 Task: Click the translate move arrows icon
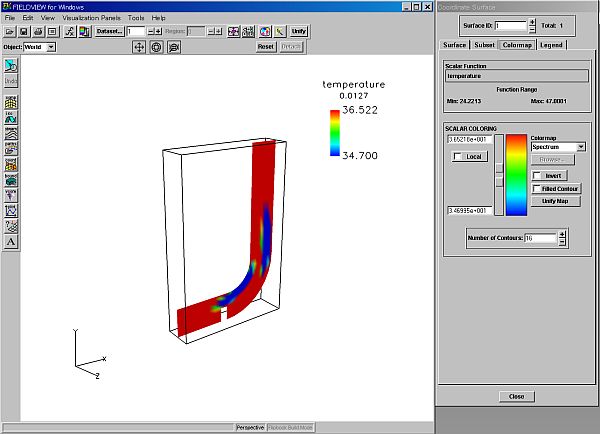139,47
